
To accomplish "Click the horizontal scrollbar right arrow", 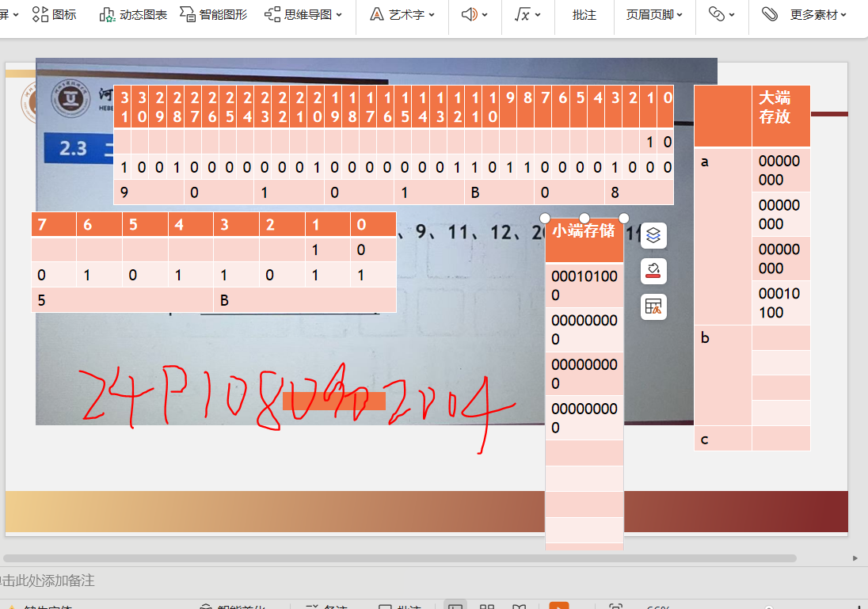I will [x=855, y=558].
